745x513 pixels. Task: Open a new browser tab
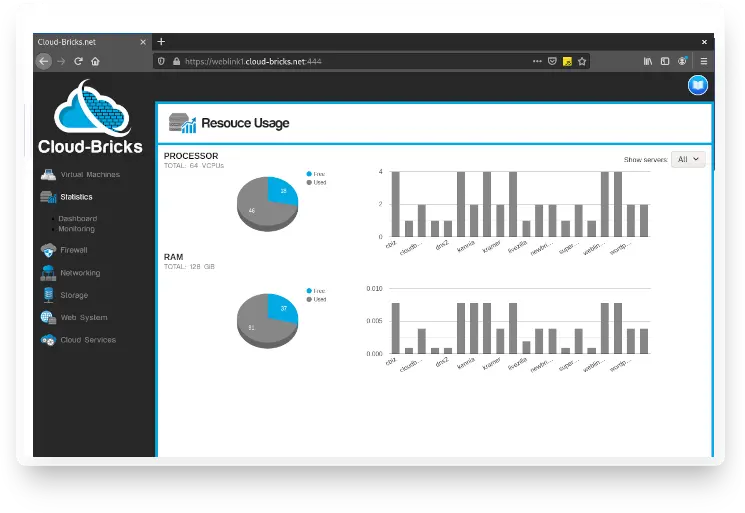click(161, 42)
